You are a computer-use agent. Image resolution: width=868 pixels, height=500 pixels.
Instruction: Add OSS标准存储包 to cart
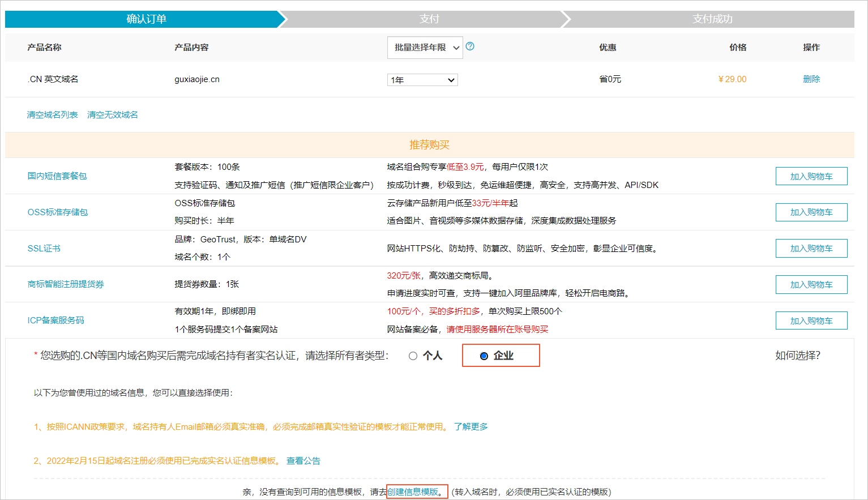[811, 212]
